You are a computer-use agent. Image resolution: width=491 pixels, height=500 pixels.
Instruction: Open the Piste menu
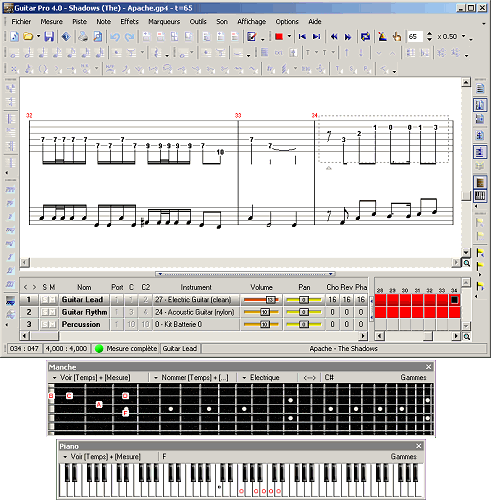click(x=79, y=22)
